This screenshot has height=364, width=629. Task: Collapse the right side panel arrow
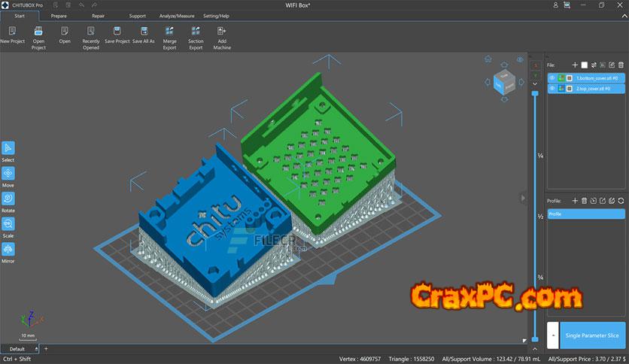pos(523,198)
